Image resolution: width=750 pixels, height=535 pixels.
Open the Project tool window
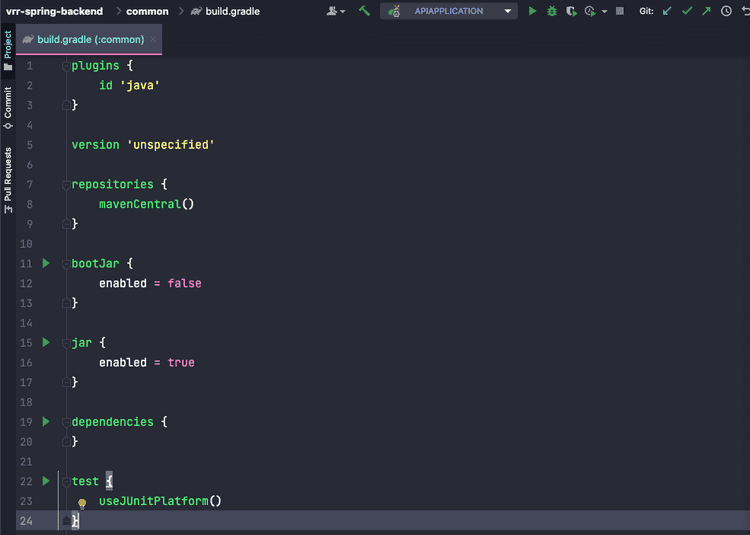(x=8, y=50)
